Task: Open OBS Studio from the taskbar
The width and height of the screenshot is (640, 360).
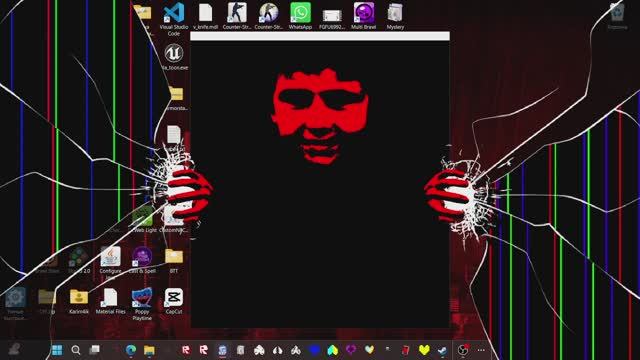Action: coord(462,350)
